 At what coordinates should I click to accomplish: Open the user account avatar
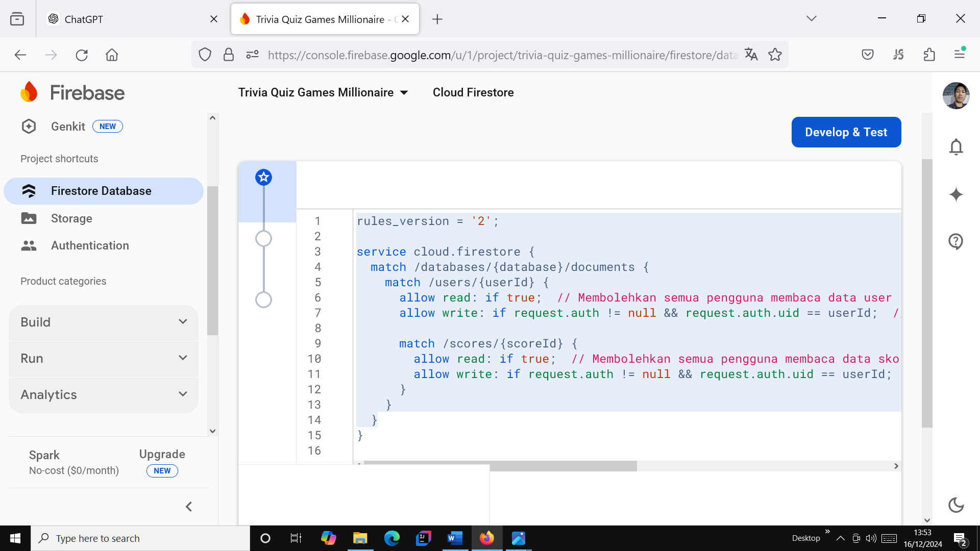pyautogui.click(x=956, y=95)
